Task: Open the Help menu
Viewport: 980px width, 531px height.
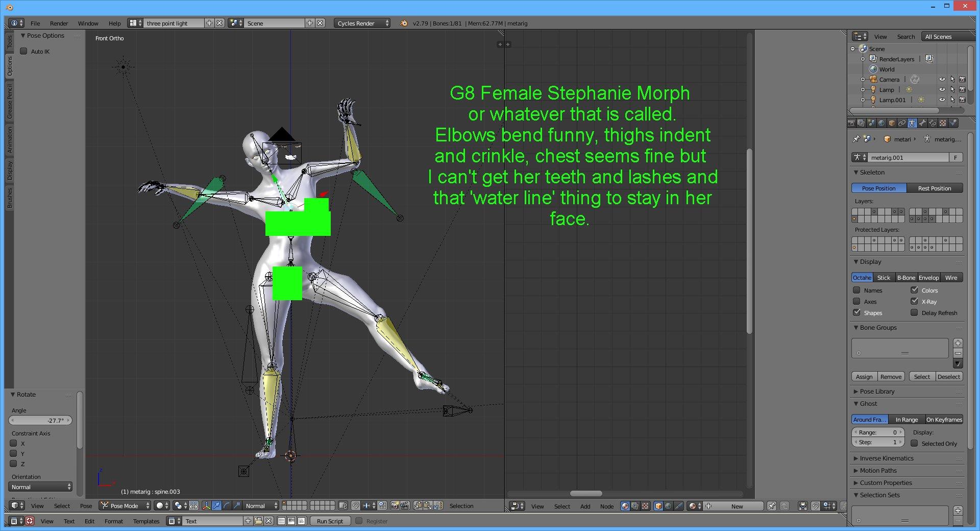Action: coord(114,23)
